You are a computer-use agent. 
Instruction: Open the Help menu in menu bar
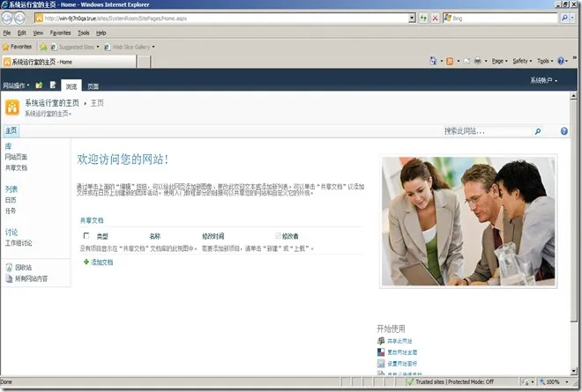tap(101, 33)
